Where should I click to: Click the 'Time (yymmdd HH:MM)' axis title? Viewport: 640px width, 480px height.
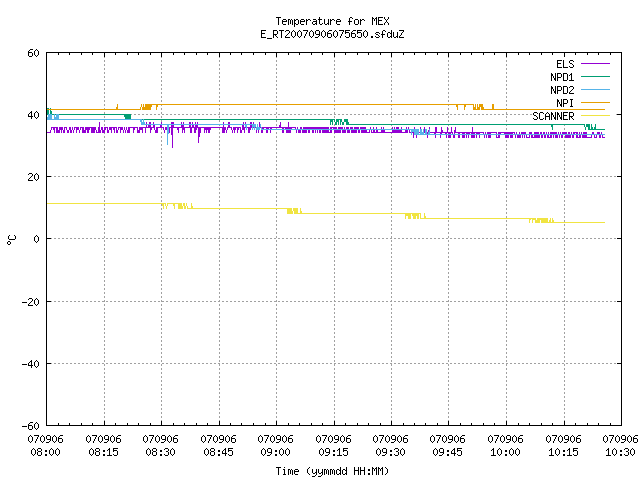pos(332,471)
